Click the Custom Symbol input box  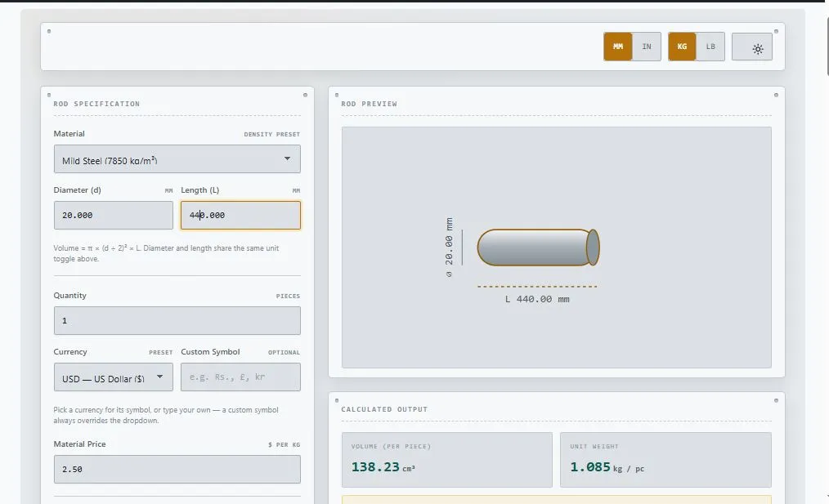tap(240, 377)
